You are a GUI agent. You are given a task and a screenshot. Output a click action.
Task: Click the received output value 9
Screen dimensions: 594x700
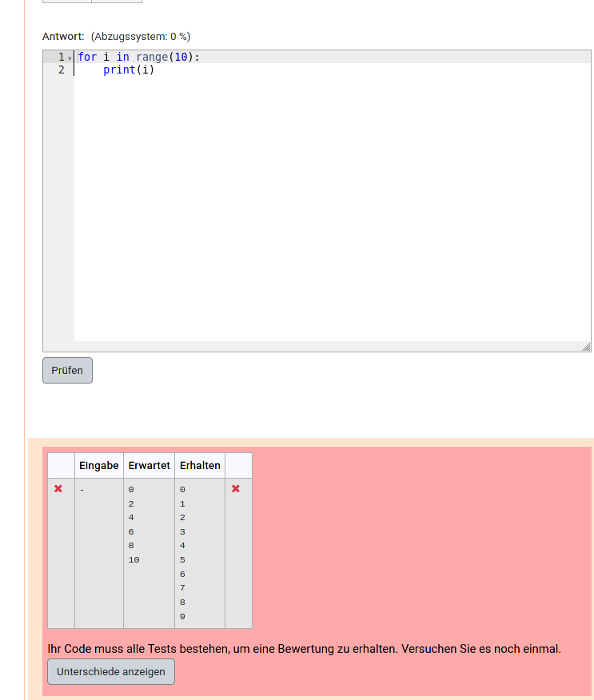(182, 617)
